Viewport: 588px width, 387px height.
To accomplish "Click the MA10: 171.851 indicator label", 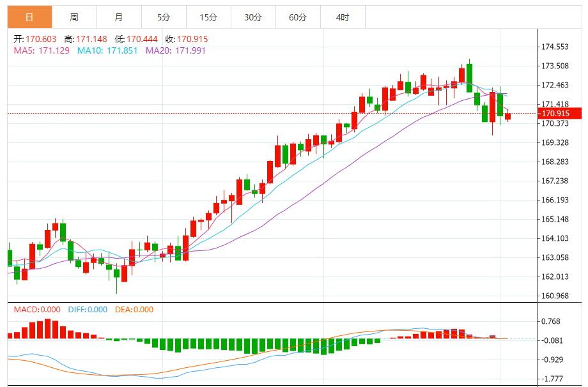I will [107, 50].
